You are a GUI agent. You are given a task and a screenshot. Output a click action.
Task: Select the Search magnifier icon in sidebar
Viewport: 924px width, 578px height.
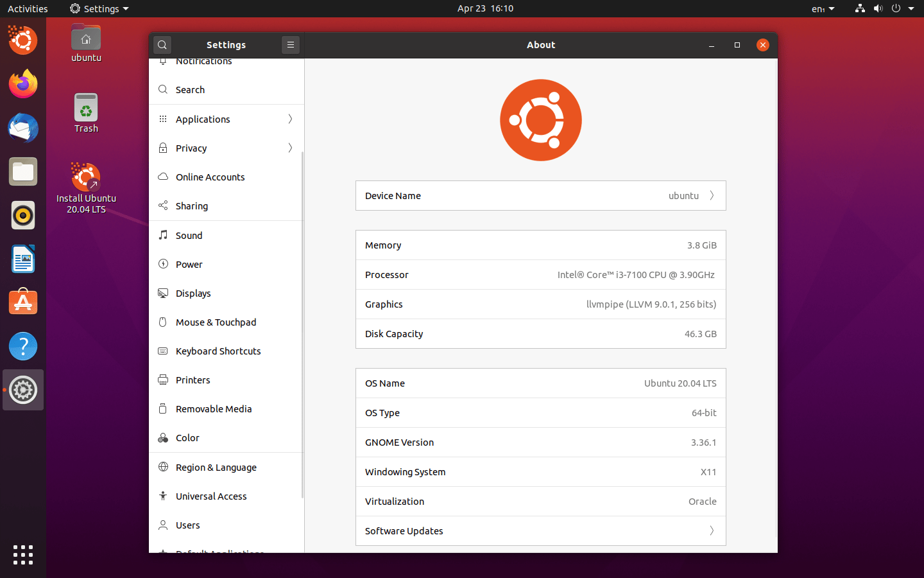[x=163, y=89]
